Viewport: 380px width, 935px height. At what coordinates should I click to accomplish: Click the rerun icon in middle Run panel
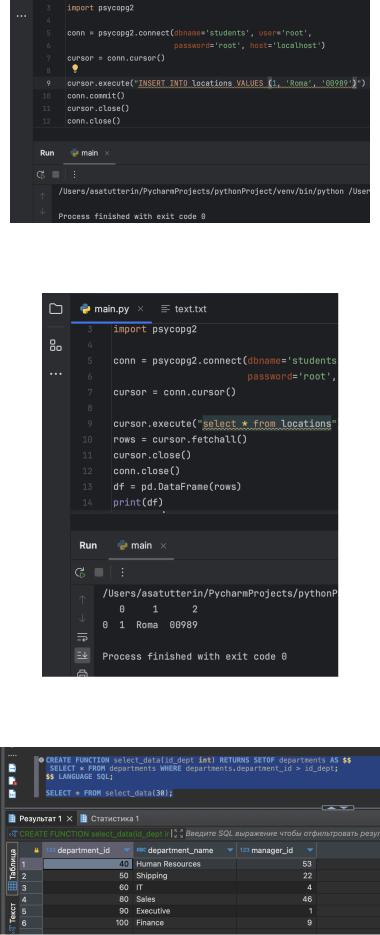coord(81,572)
